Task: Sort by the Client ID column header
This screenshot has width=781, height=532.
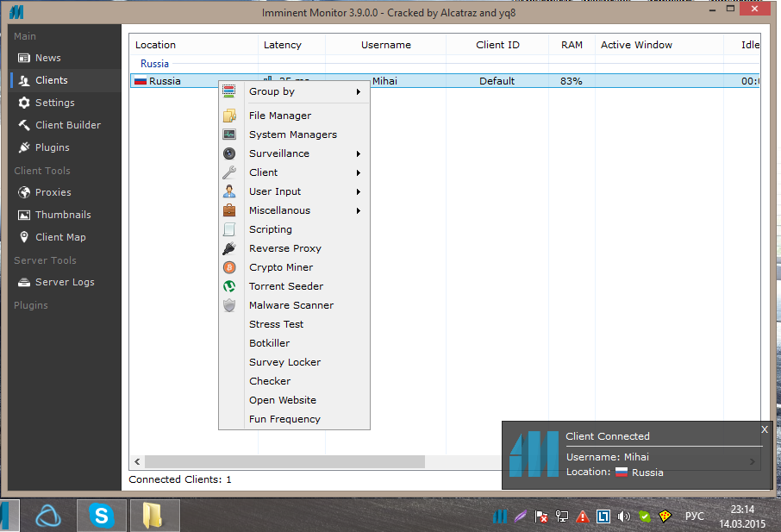Action: click(497, 45)
